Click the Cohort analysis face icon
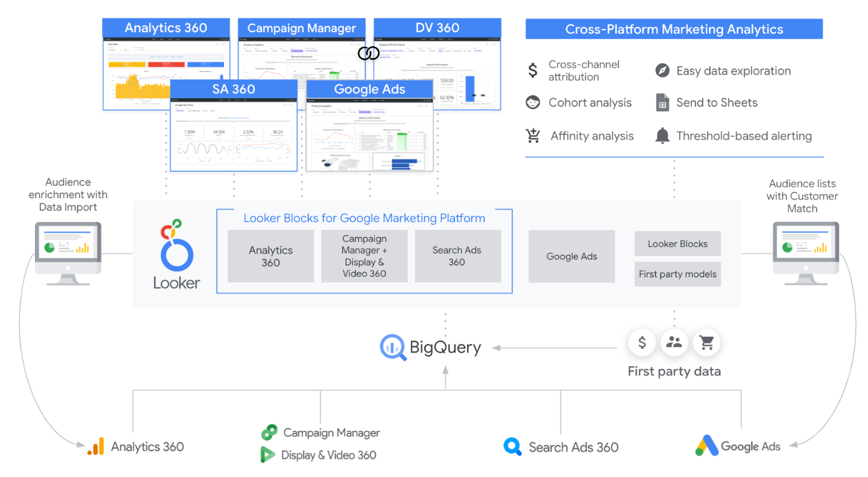868x477 pixels. click(533, 103)
